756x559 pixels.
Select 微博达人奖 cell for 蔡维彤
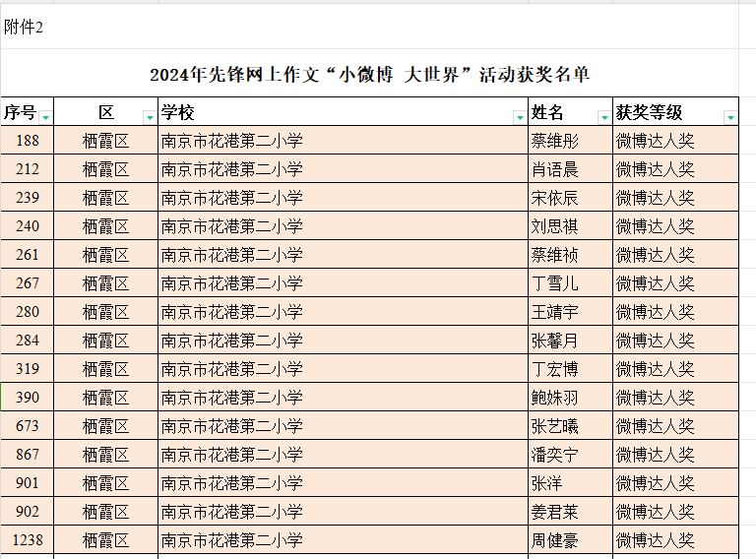pyautogui.click(x=675, y=140)
